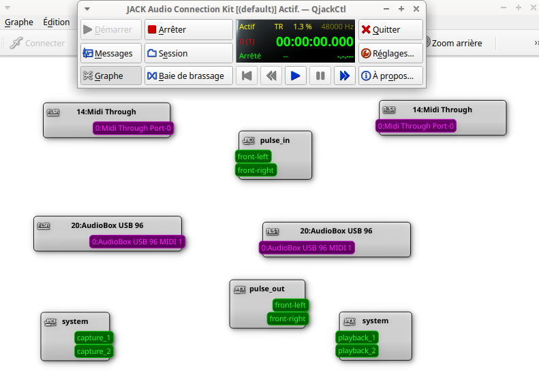The height and width of the screenshot is (392, 539).
Task: Open the Session dialog
Action: click(188, 53)
